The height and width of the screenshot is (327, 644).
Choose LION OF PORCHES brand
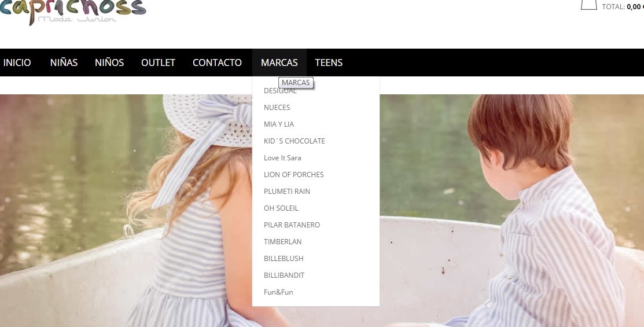click(294, 175)
